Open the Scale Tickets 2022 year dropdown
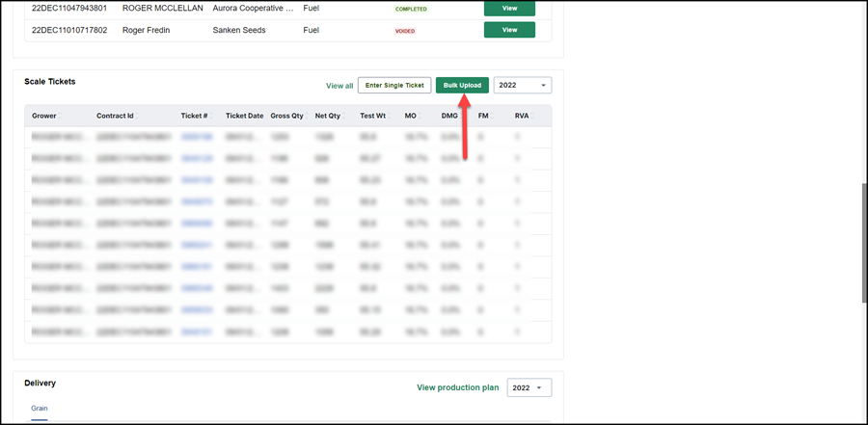 coord(522,85)
